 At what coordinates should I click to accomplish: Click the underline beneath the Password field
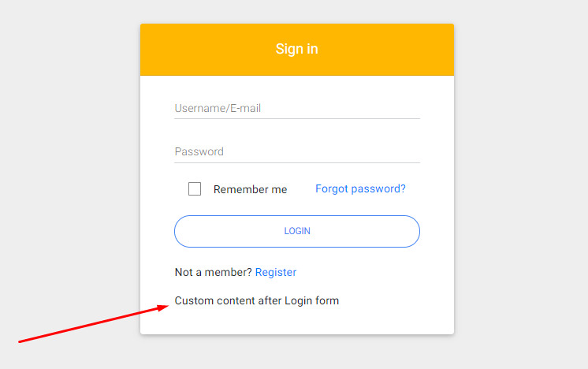pos(296,162)
